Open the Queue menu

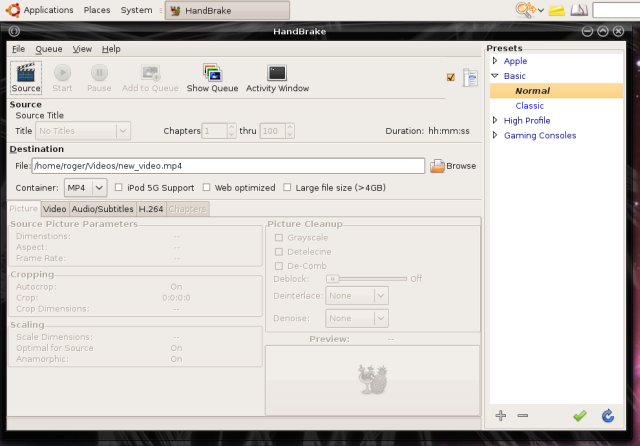(x=49, y=48)
